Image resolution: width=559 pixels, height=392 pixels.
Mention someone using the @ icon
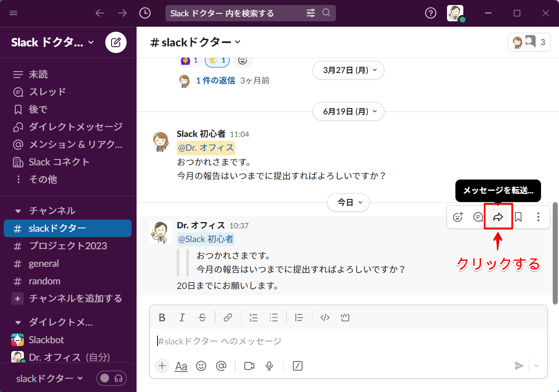click(x=221, y=366)
